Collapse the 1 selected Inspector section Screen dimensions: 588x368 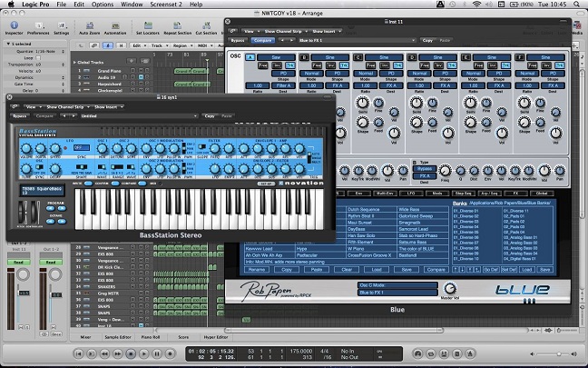click(8, 44)
